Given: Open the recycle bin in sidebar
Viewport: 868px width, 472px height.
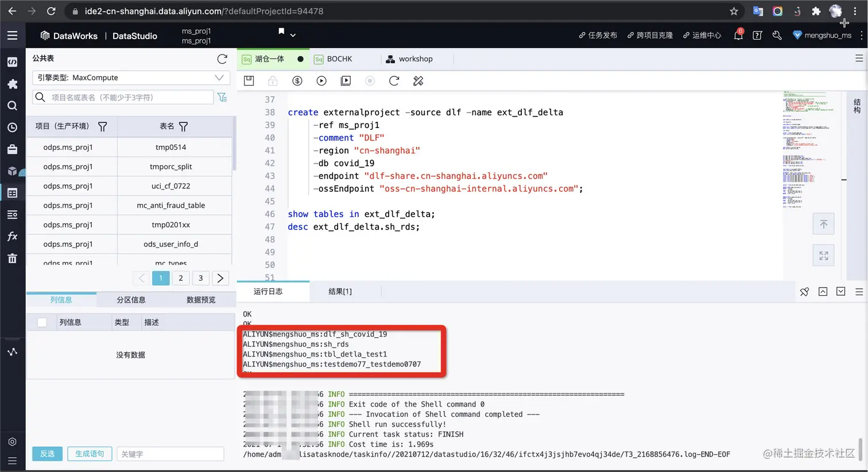Looking at the screenshot, I should (x=12, y=258).
